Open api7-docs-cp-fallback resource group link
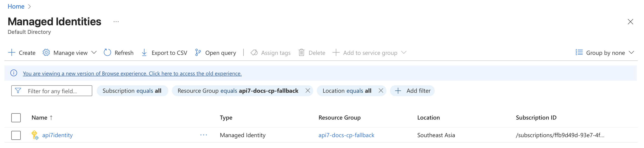 [346, 135]
